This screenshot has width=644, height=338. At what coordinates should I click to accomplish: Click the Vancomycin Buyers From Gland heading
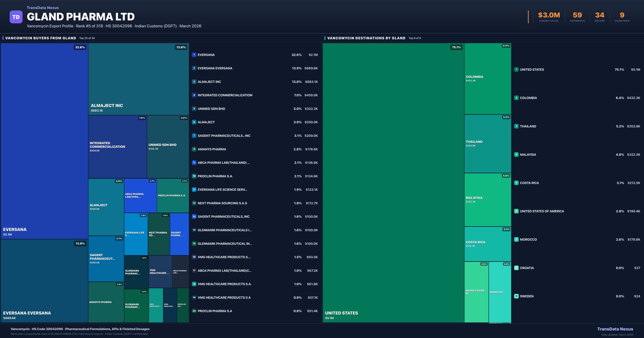tap(41, 38)
